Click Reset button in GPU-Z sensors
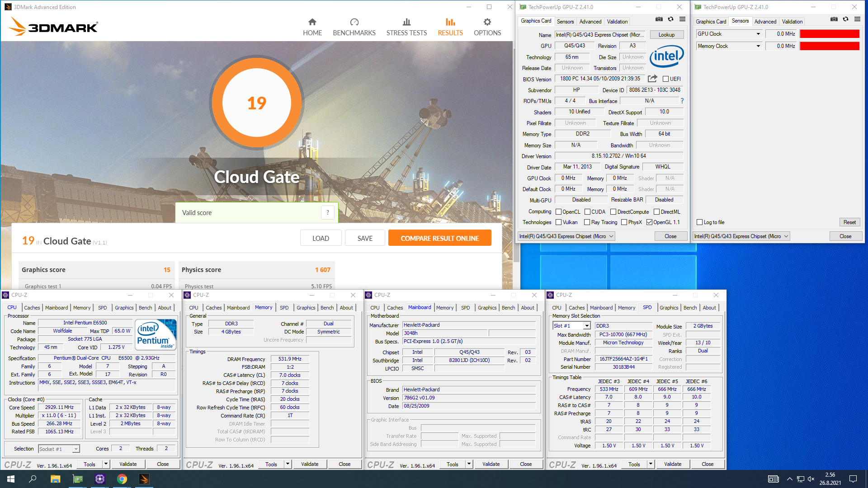This screenshot has height=488, width=868. (x=849, y=222)
